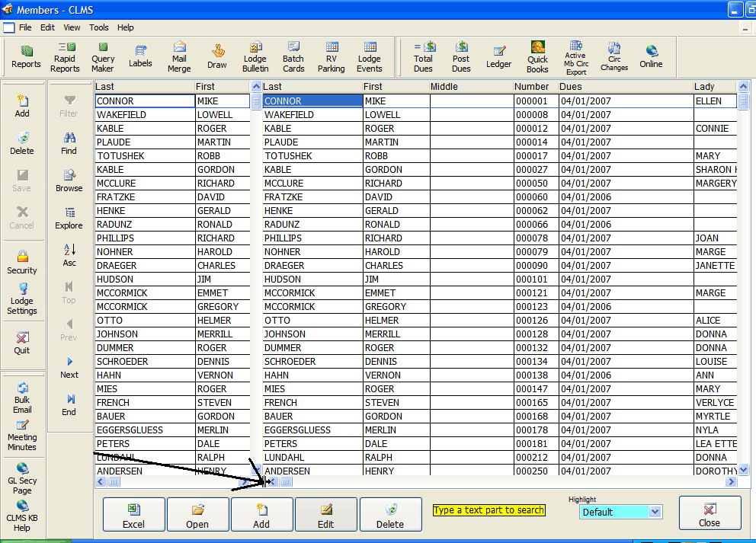Click the Excel export button

point(133,514)
